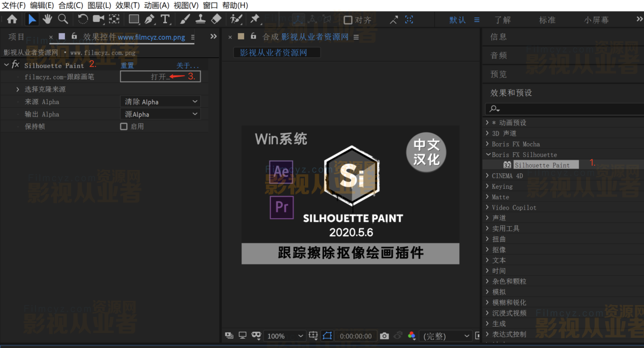Enable the 保持帧 启用 checkbox
This screenshot has width=644, height=348.
(124, 127)
